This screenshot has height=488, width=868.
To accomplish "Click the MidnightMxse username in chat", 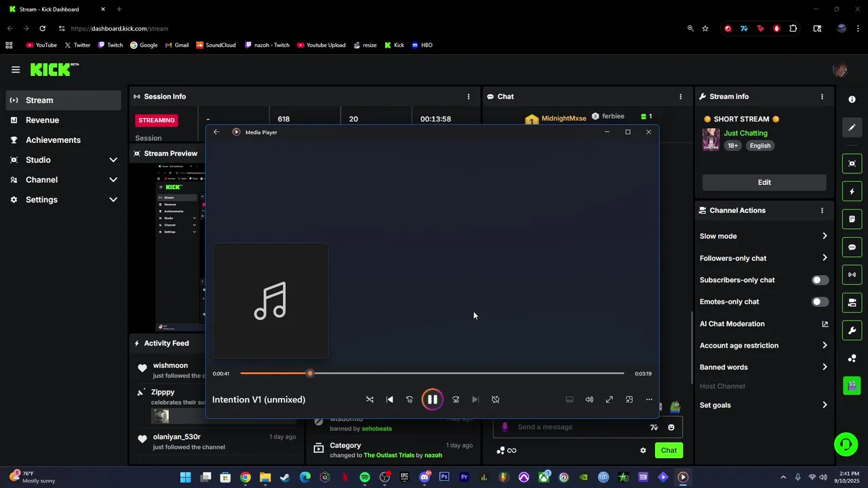I will coord(564,119).
